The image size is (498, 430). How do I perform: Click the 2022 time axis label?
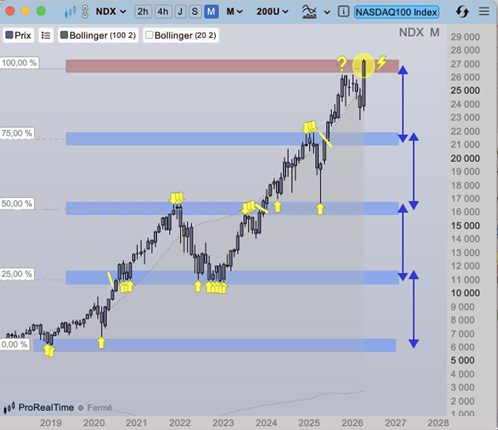point(180,423)
